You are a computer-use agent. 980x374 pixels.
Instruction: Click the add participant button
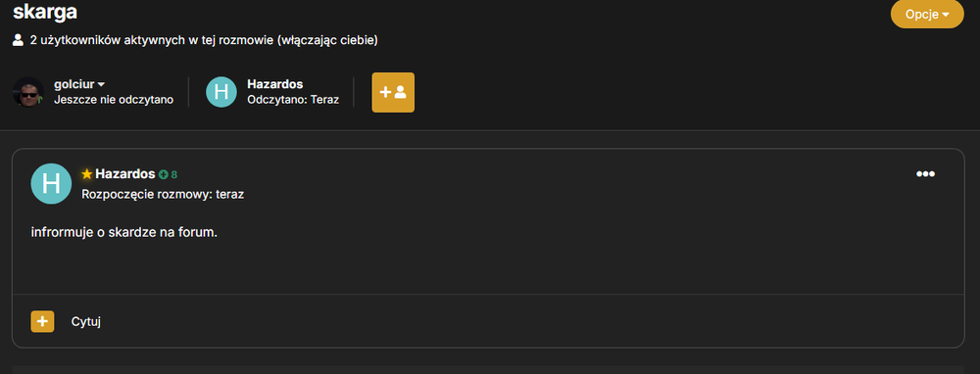click(x=393, y=92)
